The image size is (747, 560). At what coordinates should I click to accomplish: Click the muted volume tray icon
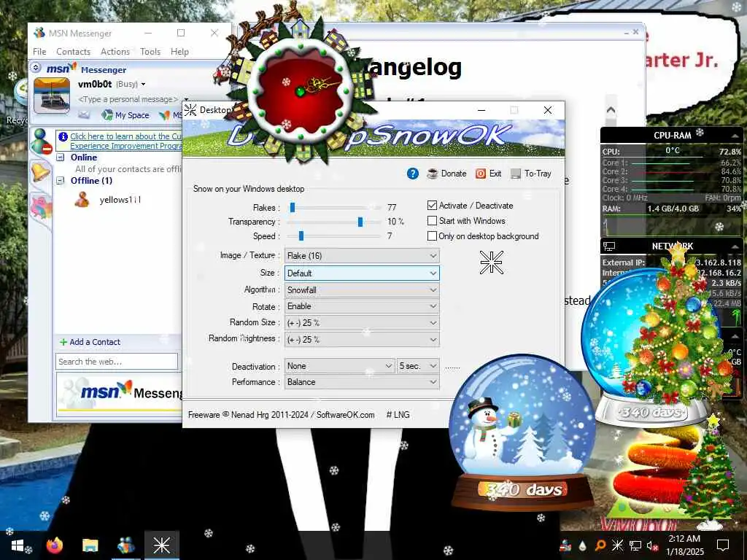click(x=652, y=545)
